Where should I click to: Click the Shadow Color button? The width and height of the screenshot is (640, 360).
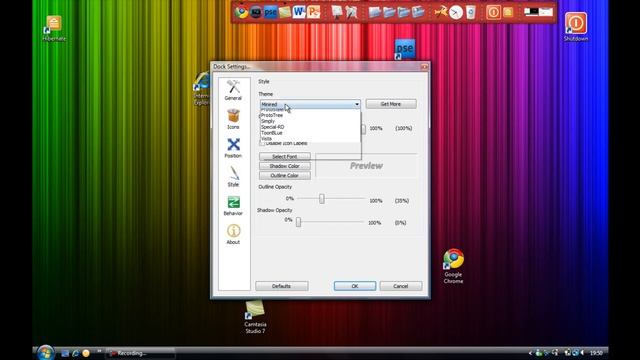(x=284, y=166)
